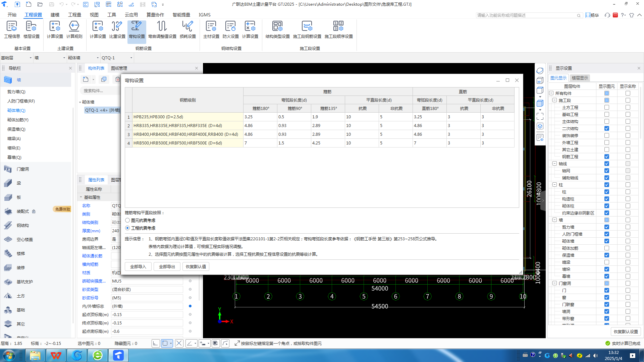Image resolution: width=644 pixels, height=362 pixels.
Task: Click HPB235 箍筋180° cell value 3.25
Action: [x=260, y=117]
